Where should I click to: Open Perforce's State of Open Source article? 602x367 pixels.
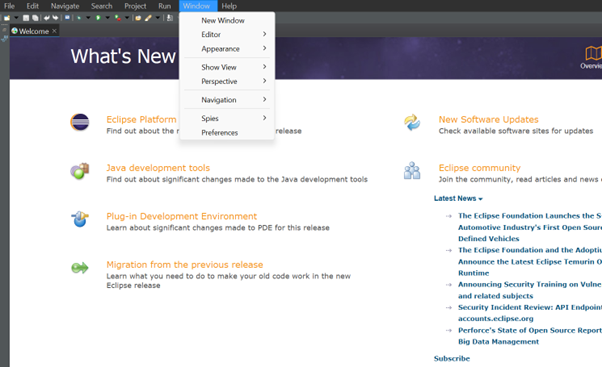(x=530, y=336)
